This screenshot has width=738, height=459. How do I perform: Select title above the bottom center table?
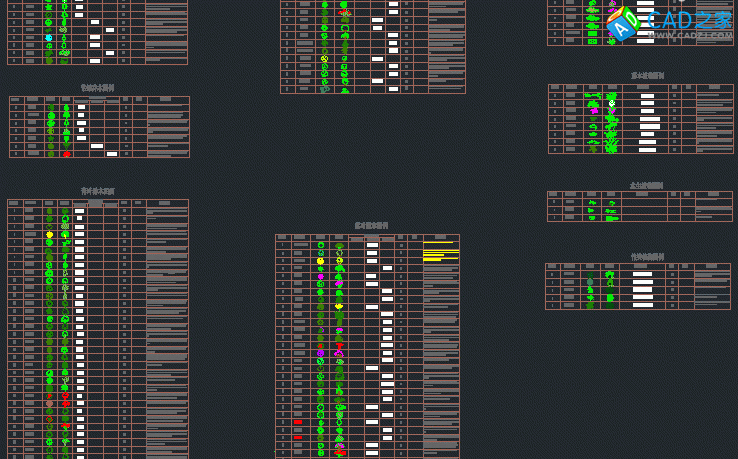[x=371, y=226]
